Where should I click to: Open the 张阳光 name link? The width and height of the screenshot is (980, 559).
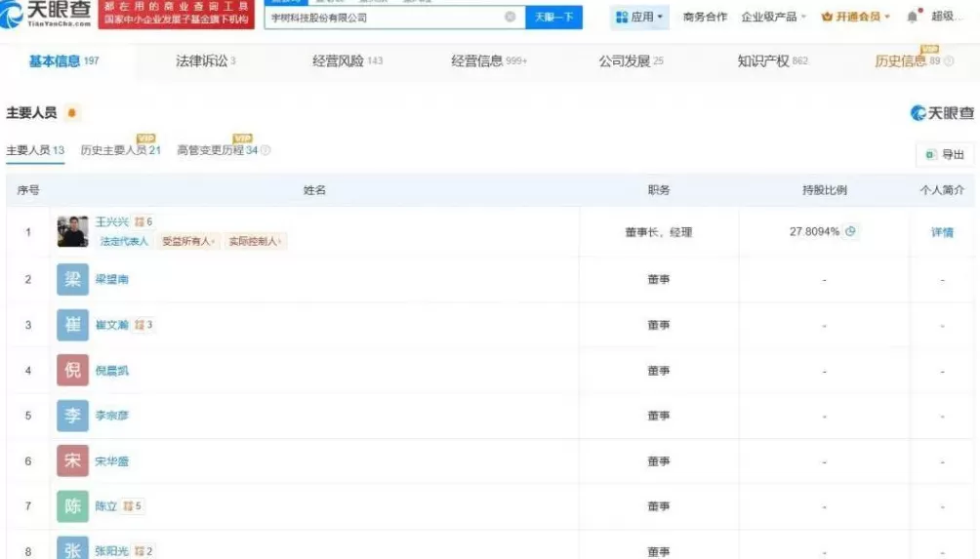click(x=112, y=551)
